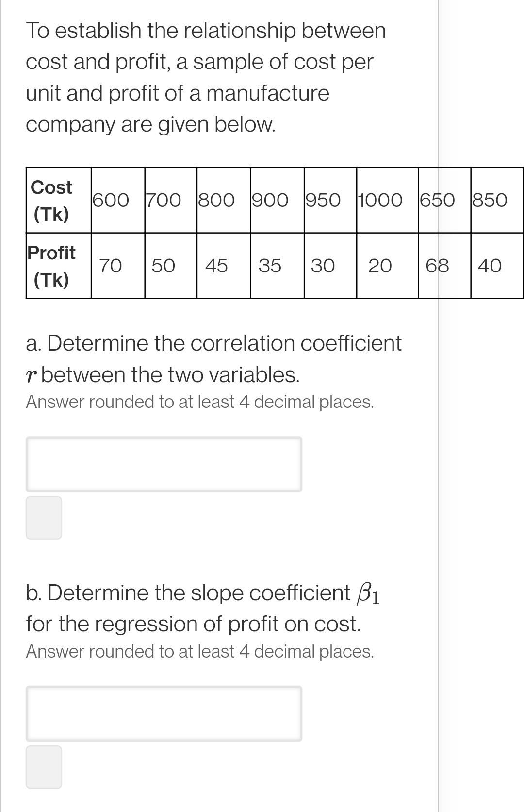The height and width of the screenshot is (812, 524).
Task: Click the cost value 800 cell
Action: click(224, 200)
